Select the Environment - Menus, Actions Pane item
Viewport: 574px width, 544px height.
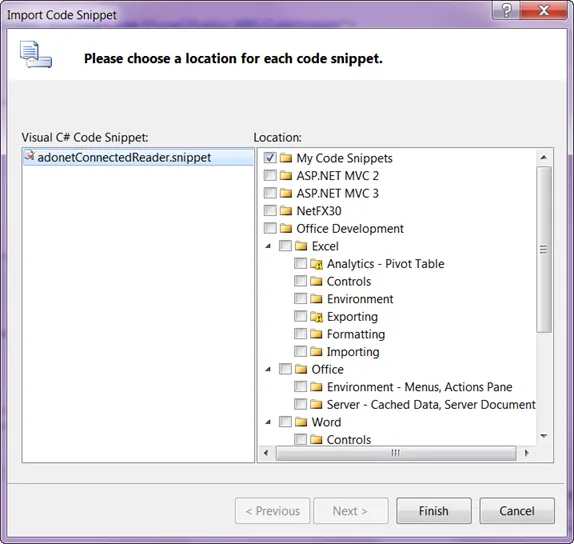pos(420,387)
